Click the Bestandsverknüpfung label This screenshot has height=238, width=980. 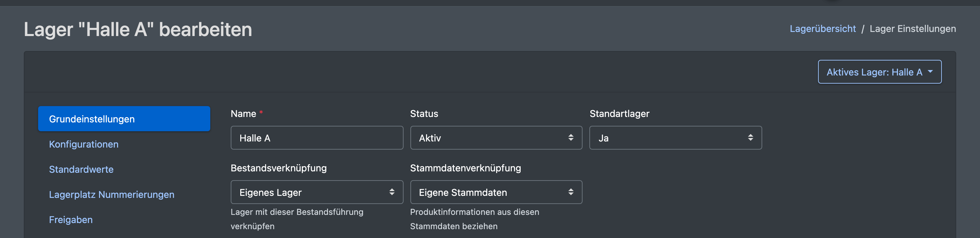pos(278,168)
